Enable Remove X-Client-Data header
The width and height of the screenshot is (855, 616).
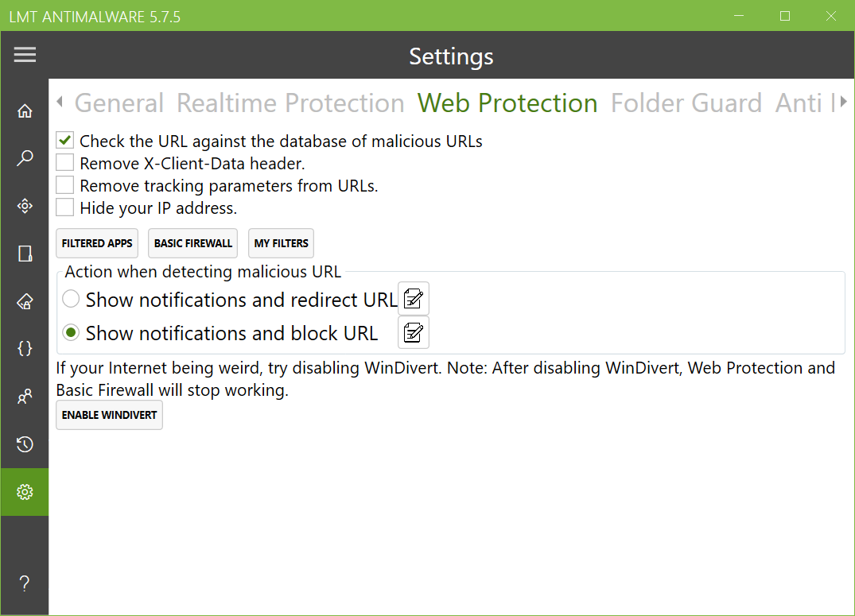point(65,164)
